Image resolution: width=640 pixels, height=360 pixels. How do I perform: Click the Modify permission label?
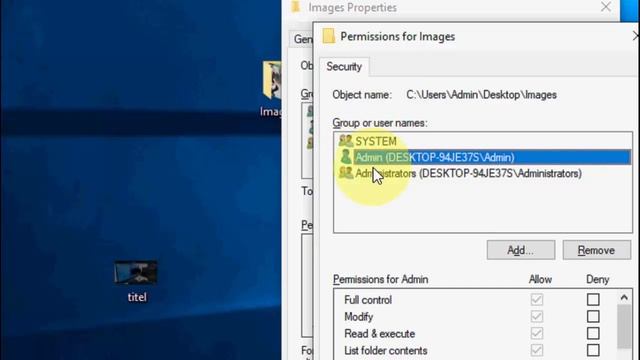pos(358,317)
